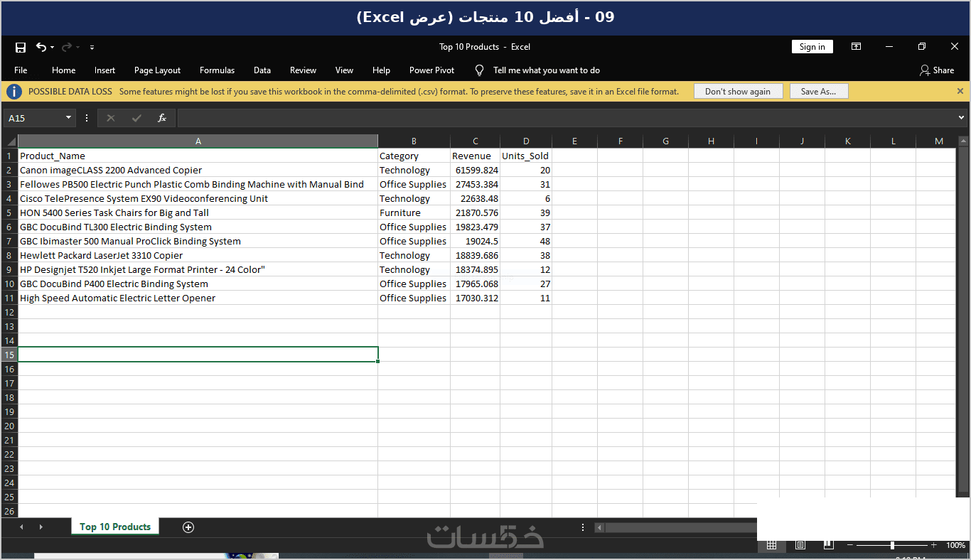Select the revenue value 19024.5
The width and height of the screenshot is (971, 560).
476,241
